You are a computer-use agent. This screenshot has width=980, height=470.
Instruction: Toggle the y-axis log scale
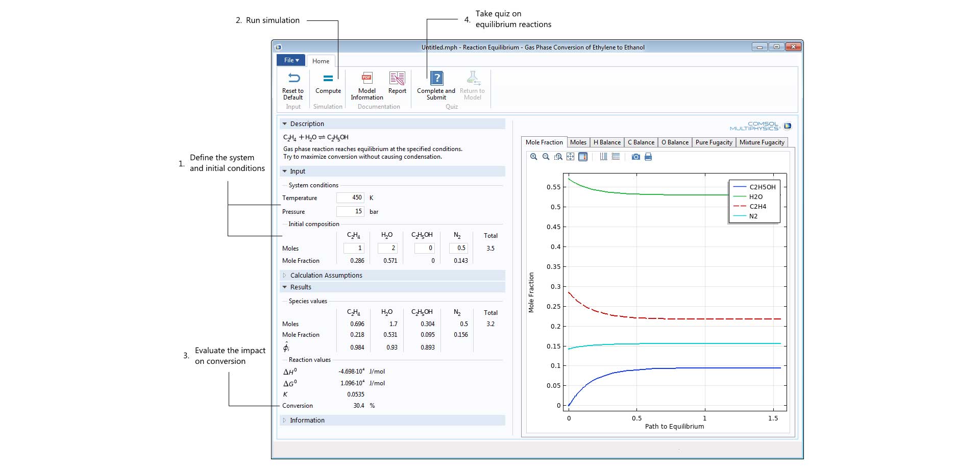(616, 157)
